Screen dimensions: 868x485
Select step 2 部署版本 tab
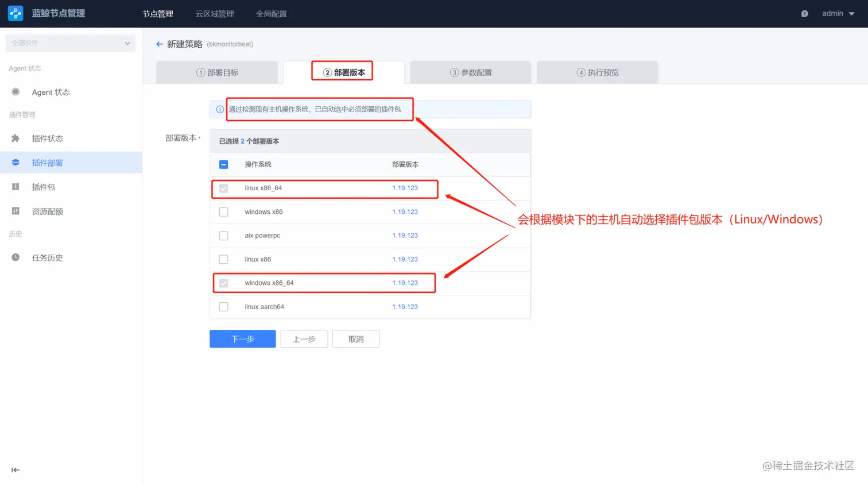coord(344,72)
